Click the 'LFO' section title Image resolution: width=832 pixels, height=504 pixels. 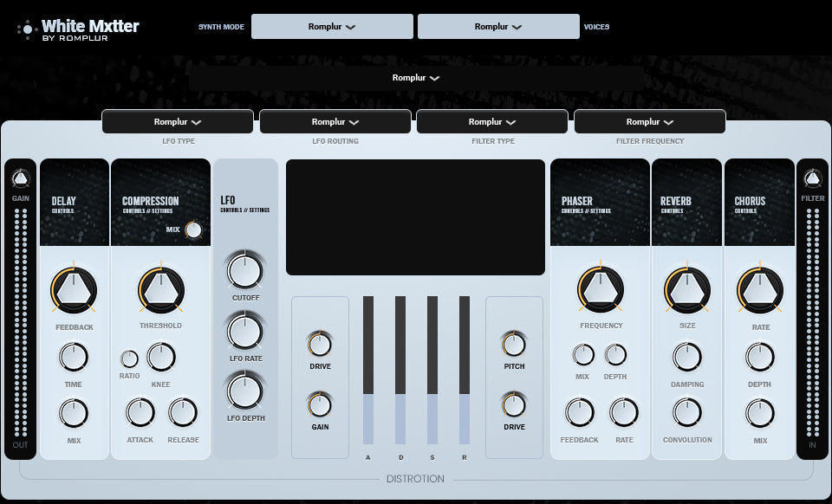click(x=228, y=200)
